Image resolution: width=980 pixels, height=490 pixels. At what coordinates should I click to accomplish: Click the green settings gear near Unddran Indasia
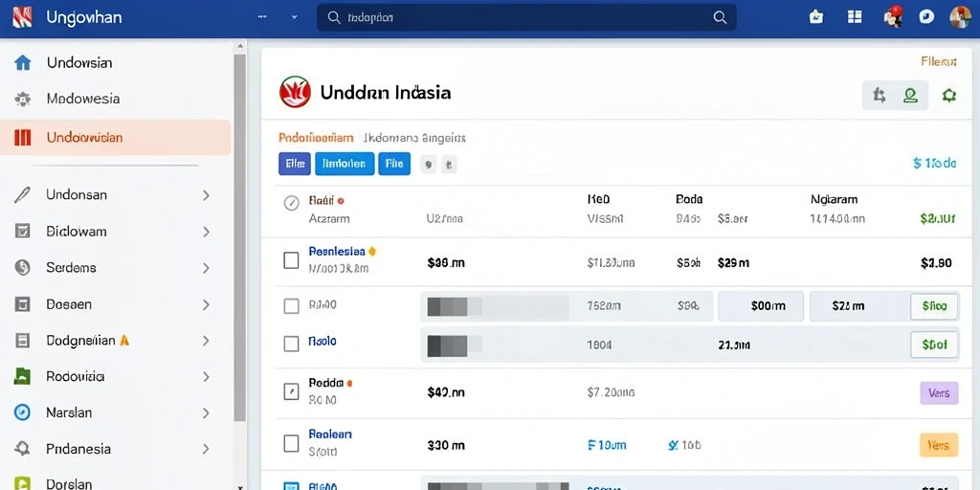click(x=949, y=95)
